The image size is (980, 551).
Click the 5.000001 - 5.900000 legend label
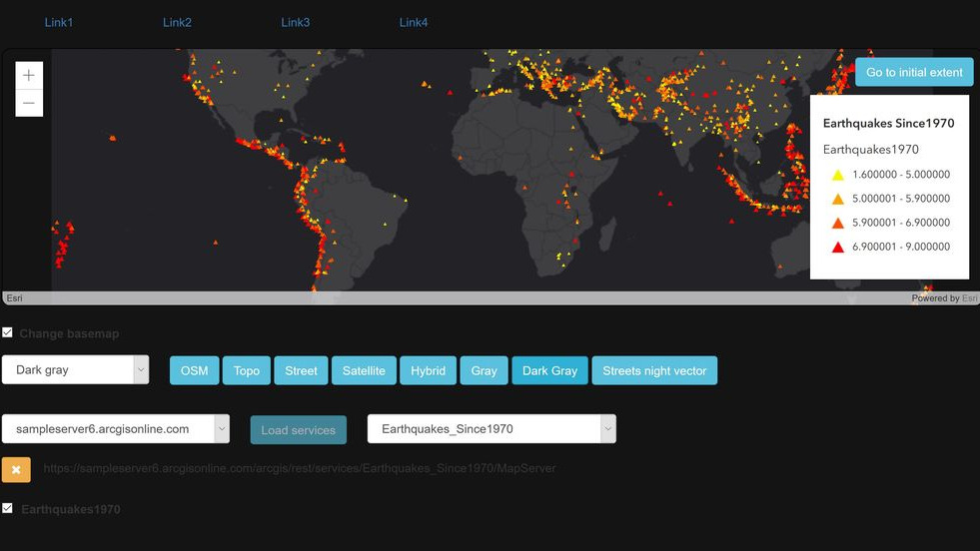(901, 199)
